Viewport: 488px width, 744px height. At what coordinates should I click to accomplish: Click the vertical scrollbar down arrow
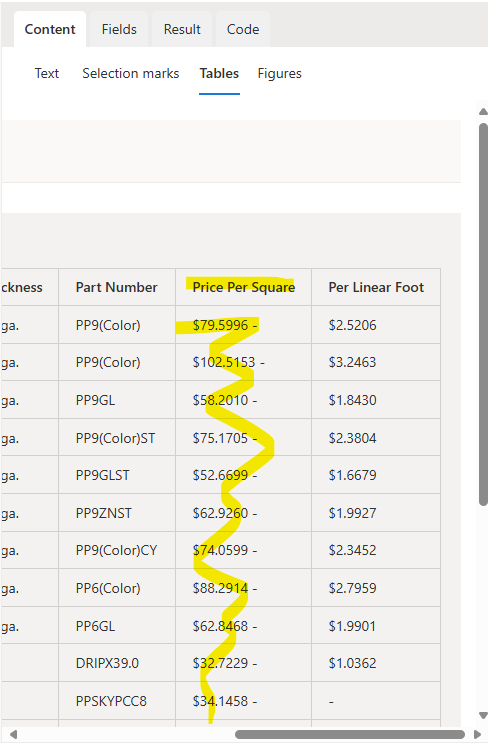(483, 716)
